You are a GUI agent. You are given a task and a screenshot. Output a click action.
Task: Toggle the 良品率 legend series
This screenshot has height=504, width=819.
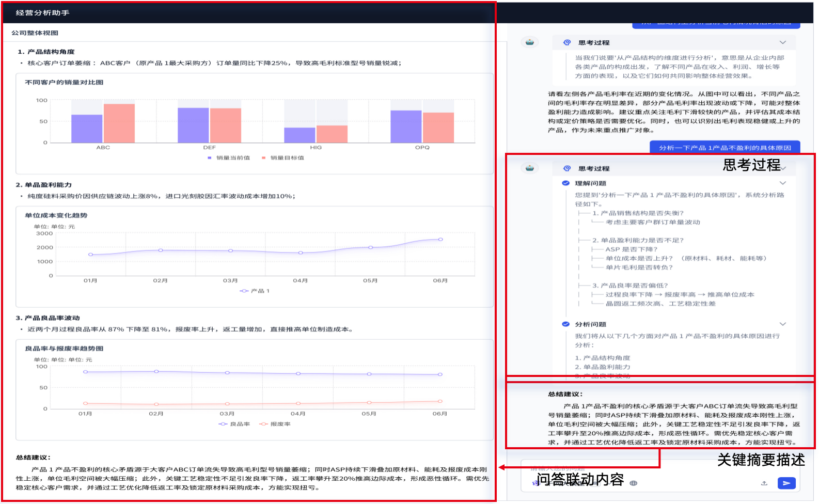tap(234, 424)
